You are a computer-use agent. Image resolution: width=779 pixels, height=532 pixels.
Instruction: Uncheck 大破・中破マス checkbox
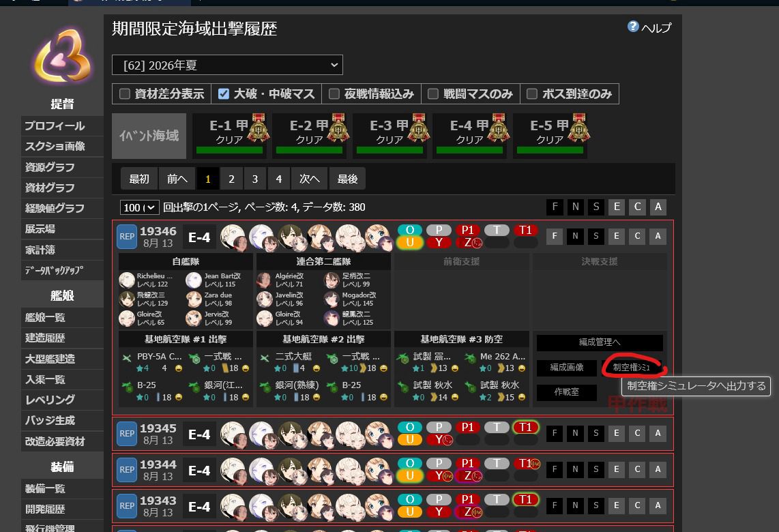click(224, 94)
